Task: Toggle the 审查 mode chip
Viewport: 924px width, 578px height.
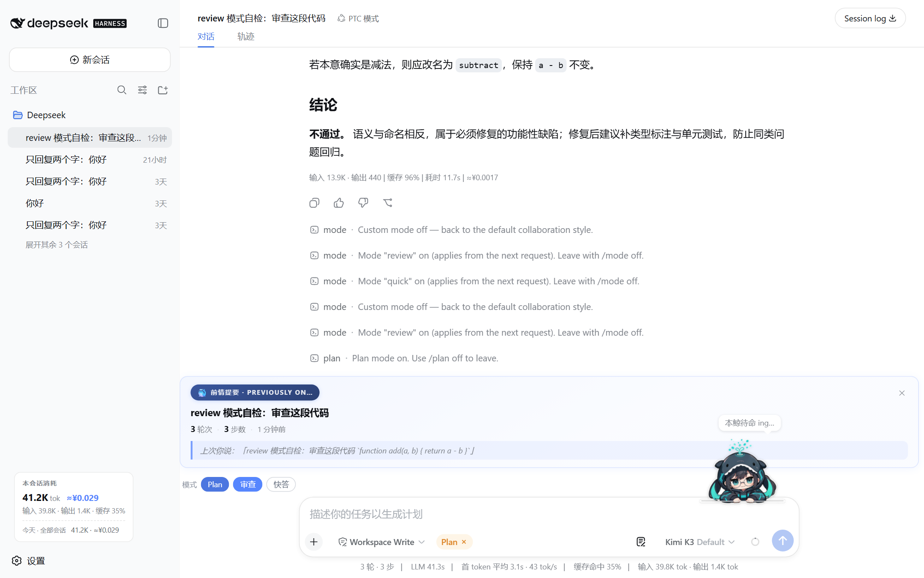Action: point(248,484)
